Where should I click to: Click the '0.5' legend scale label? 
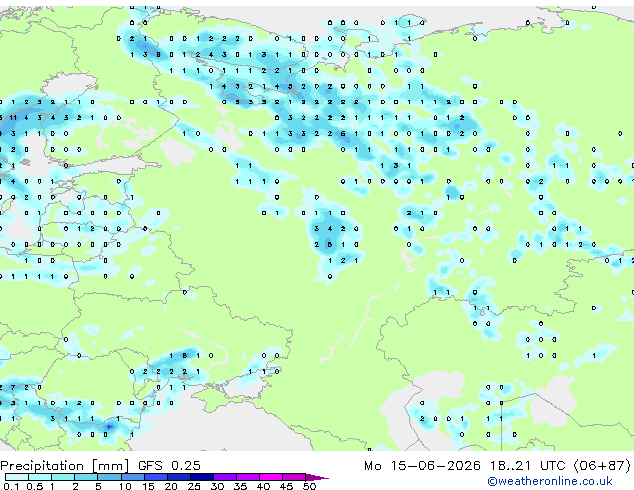click(x=34, y=486)
